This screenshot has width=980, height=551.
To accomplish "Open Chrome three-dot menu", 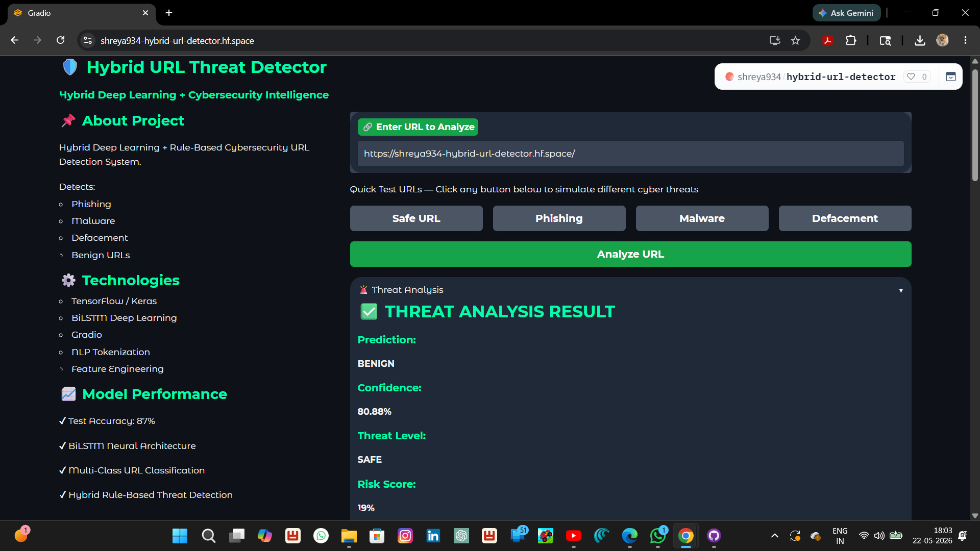I will (x=965, y=40).
